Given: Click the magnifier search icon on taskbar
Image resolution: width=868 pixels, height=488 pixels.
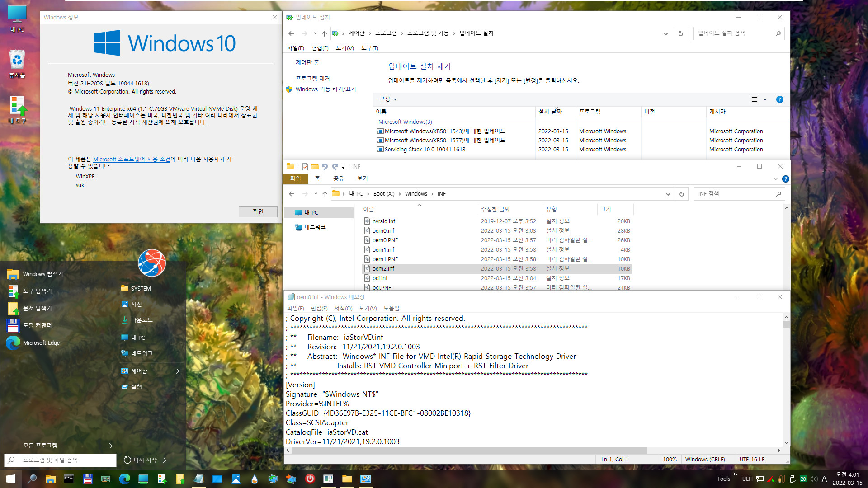Looking at the screenshot, I should pyautogui.click(x=32, y=479).
